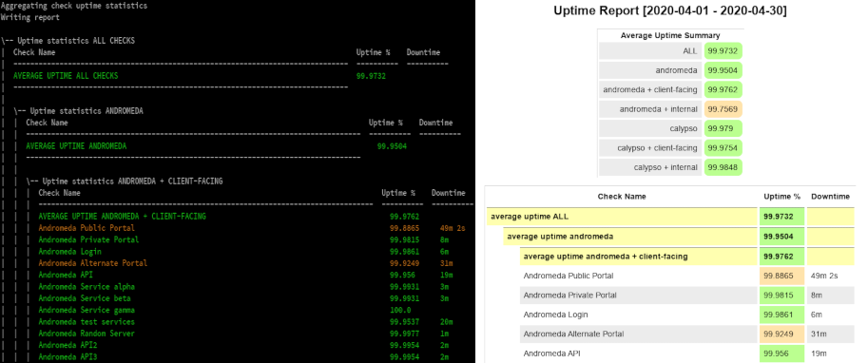Click 'Andromeda Service gamma' in the terminal
The width and height of the screenshot is (868, 363).
point(87,311)
